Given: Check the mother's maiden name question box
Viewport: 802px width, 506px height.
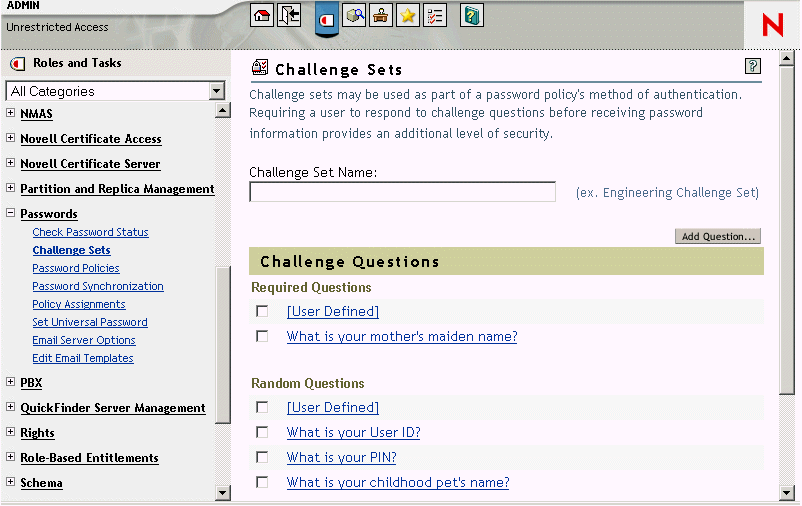Looking at the screenshot, I should [262, 337].
